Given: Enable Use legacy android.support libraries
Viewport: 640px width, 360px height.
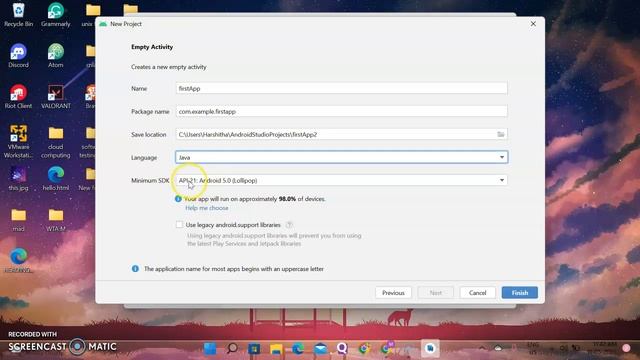Looking at the screenshot, I should (x=179, y=224).
